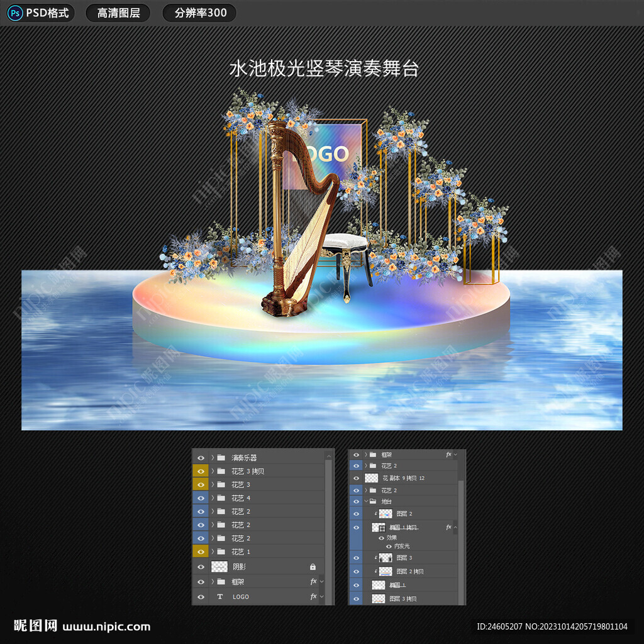Expand the 花艺 4 group chevron
This screenshot has width=644, height=644.
[x=213, y=498]
